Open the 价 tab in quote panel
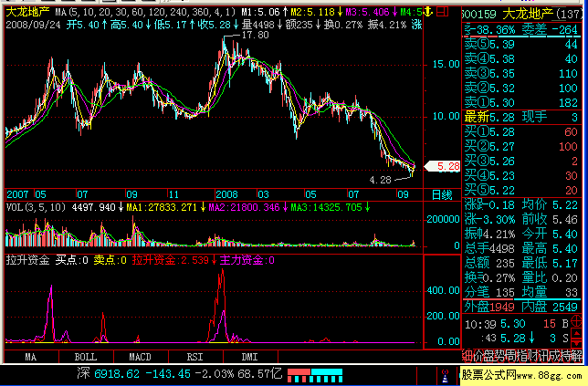 pyautogui.click(x=478, y=356)
